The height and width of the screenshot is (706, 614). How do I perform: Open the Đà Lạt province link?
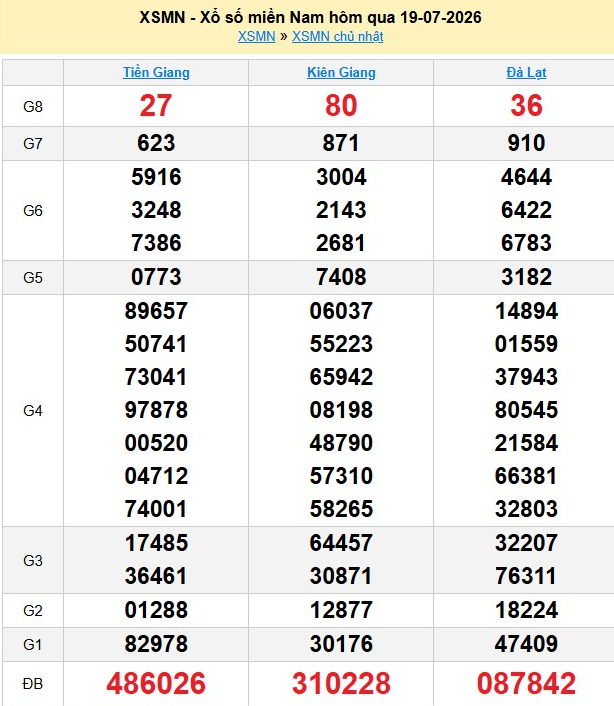pos(526,72)
